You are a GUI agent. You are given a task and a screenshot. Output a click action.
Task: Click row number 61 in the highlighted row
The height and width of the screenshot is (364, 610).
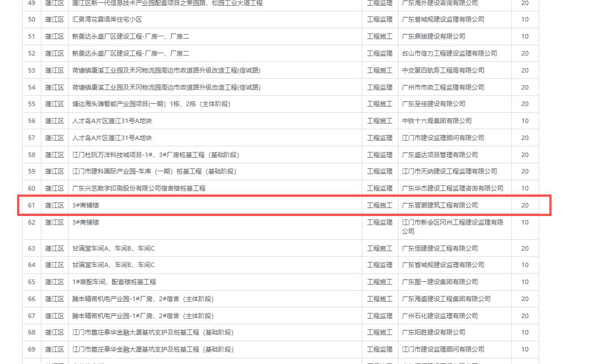tap(32, 205)
